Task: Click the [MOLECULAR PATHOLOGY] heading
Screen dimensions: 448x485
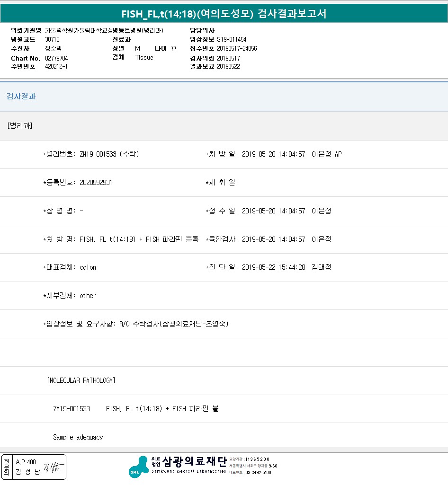Action: click(x=81, y=380)
